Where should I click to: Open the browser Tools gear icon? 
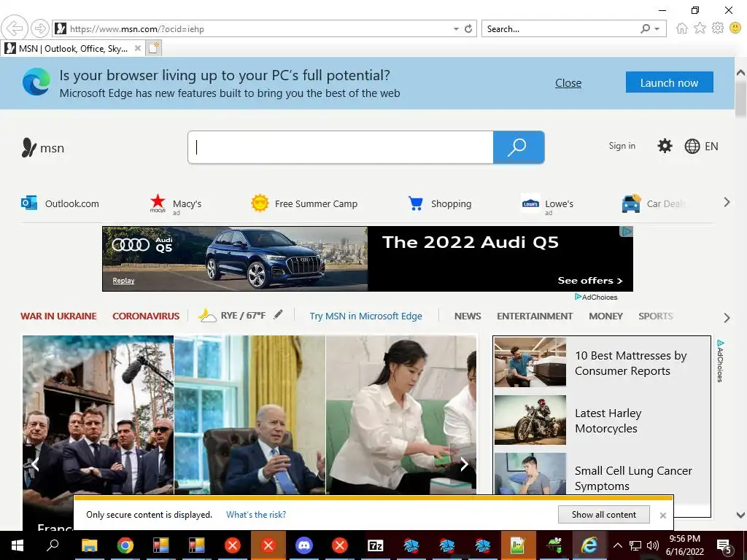pyautogui.click(x=718, y=28)
